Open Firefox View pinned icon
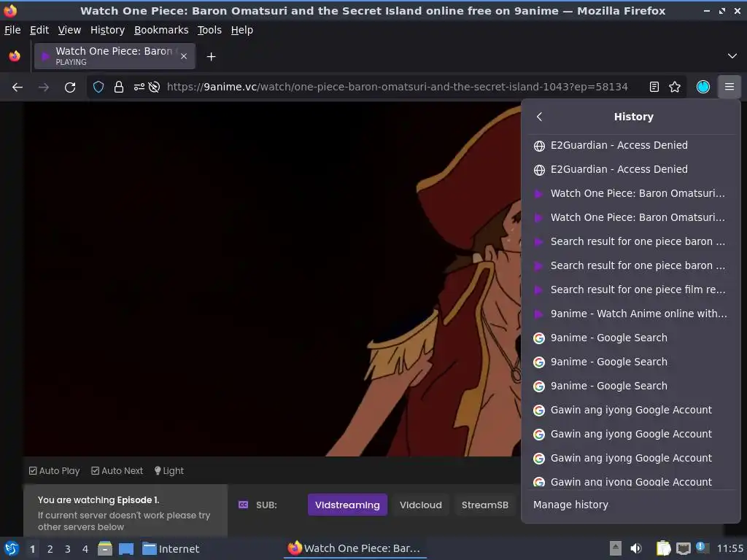The image size is (747, 560). (15, 56)
